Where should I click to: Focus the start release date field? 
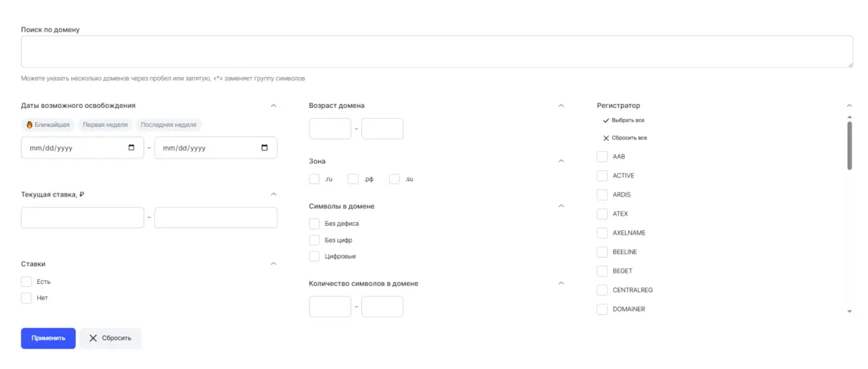(83, 148)
